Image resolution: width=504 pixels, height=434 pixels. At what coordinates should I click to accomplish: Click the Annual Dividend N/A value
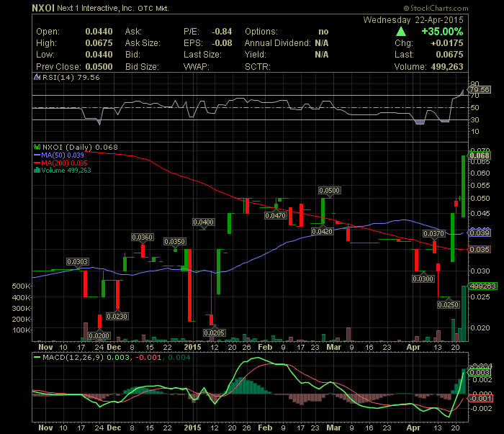coord(322,43)
